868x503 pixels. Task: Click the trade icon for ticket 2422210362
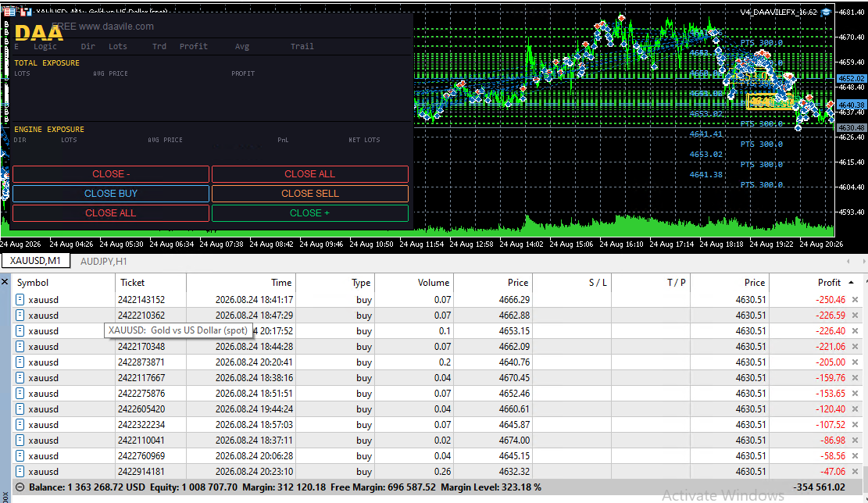click(x=20, y=315)
